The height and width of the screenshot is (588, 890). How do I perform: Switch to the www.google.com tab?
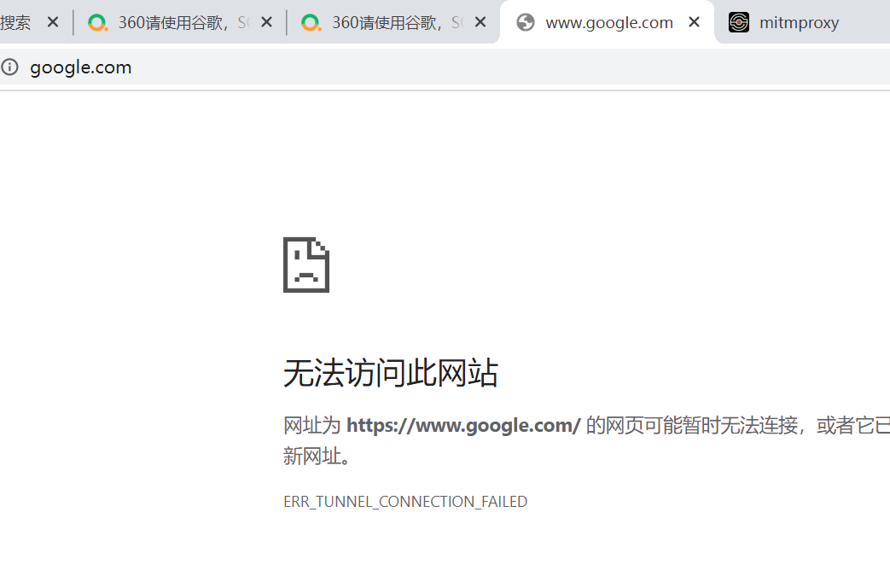[608, 23]
